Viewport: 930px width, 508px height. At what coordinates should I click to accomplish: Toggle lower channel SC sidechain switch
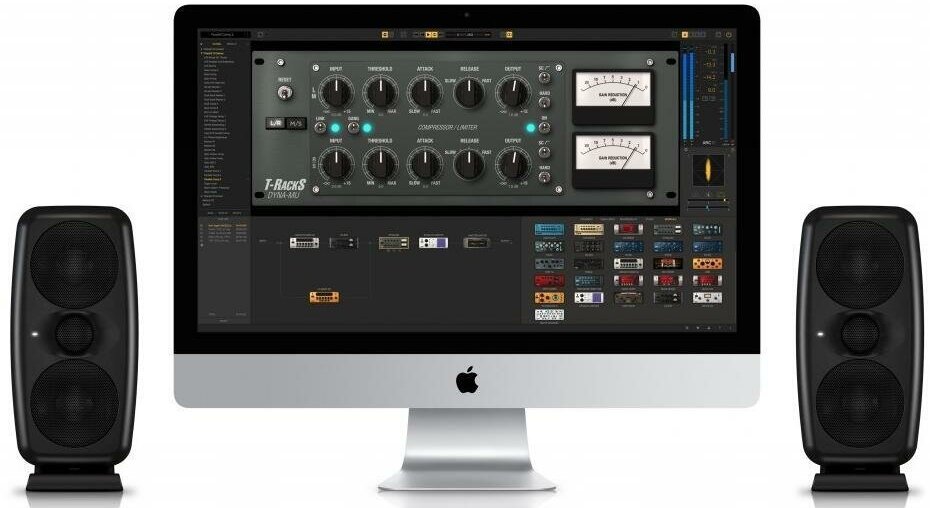[544, 152]
